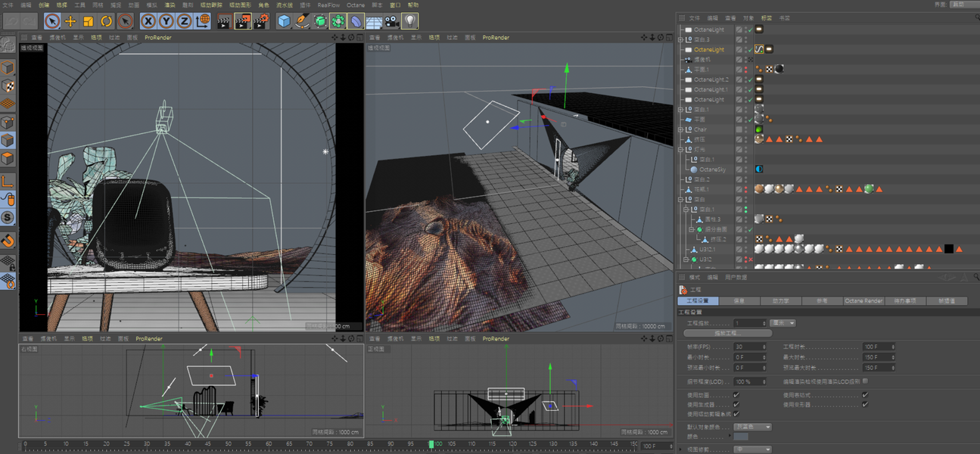Select the Scale tool icon
980x454 pixels.
(x=89, y=22)
